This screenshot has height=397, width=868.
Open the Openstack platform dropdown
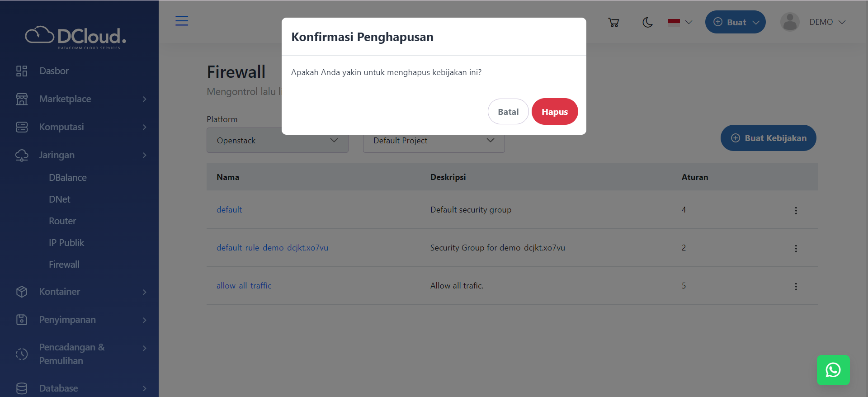277,141
